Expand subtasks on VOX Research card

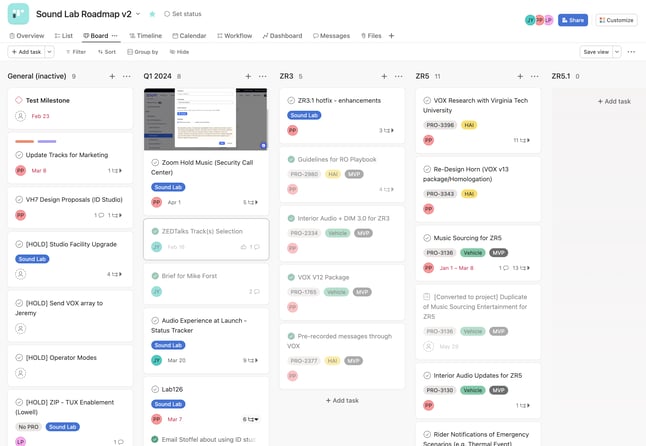[522, 140]
